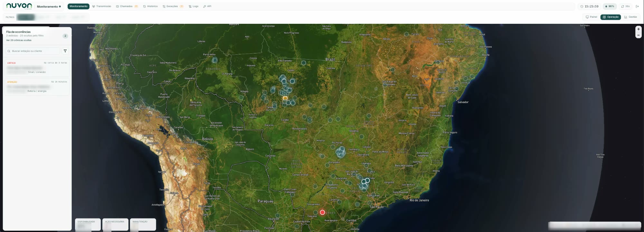Zoom out the map with the minus button
This screenshot has height=232, width=644.
point(639,35)
